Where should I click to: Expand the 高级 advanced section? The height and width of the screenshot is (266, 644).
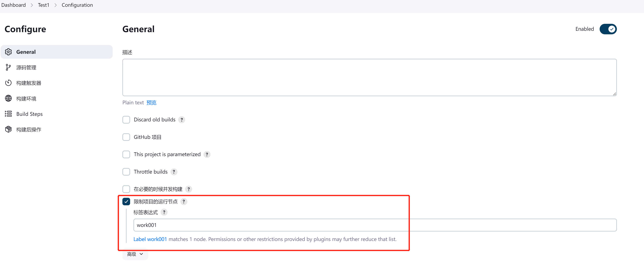coord(135,254)
